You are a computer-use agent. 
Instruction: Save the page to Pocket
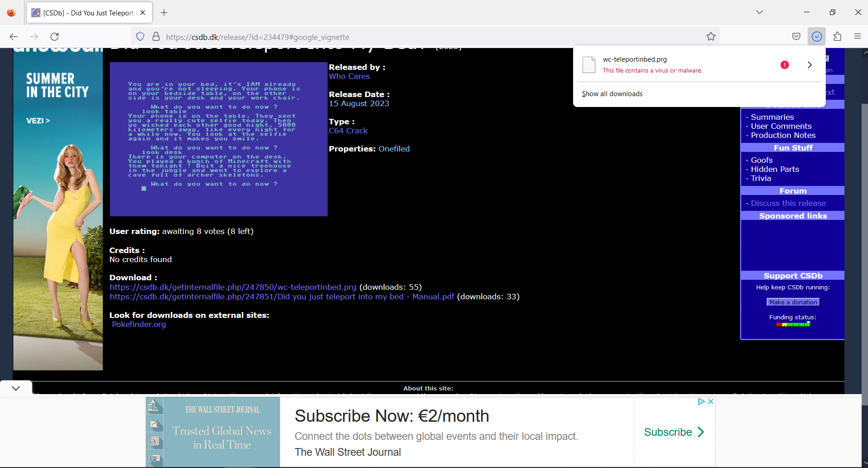point(796,36)
